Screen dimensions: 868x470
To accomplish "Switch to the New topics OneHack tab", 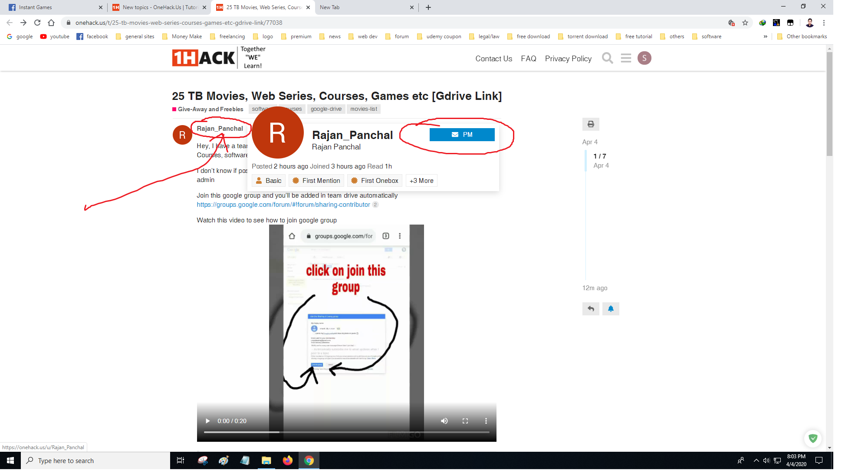I will pyautogui.click(x=159, y=7).
